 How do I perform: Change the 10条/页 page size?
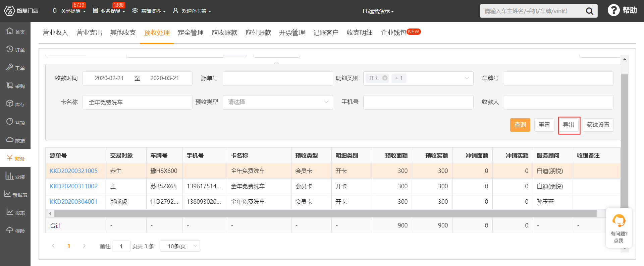(180, 246)
